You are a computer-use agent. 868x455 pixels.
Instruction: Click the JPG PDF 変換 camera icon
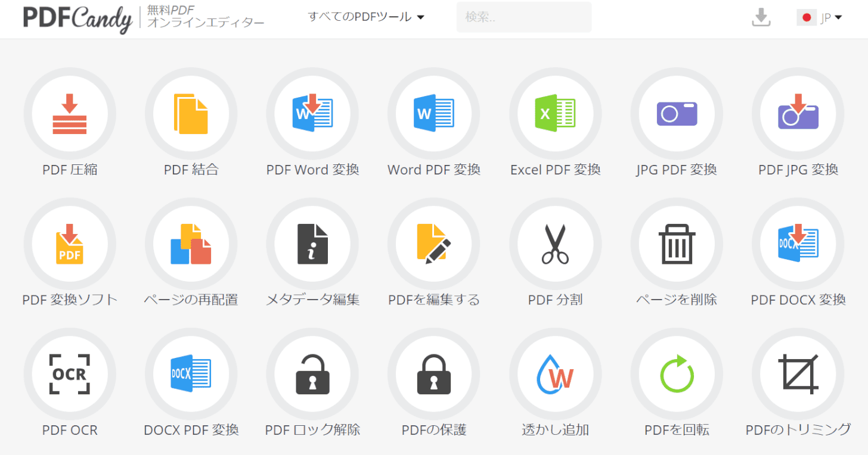tap(677, 114)
